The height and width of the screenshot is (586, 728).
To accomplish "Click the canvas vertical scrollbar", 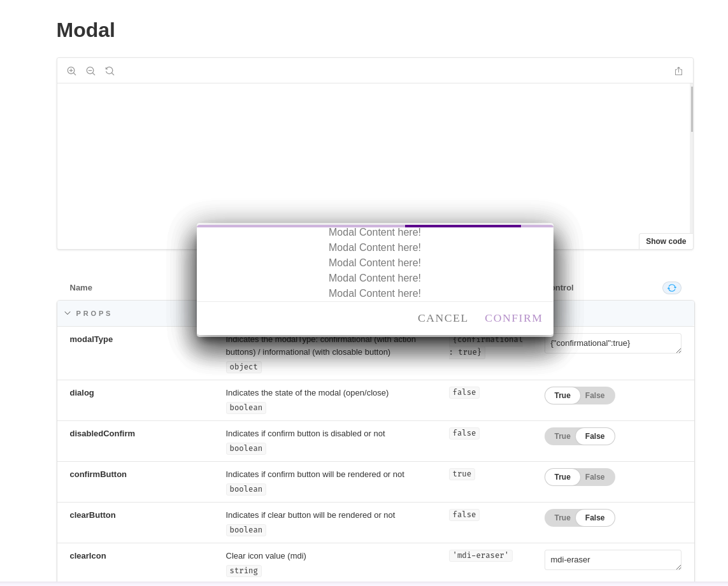I will pyautogui.click(x=691, y=109).
